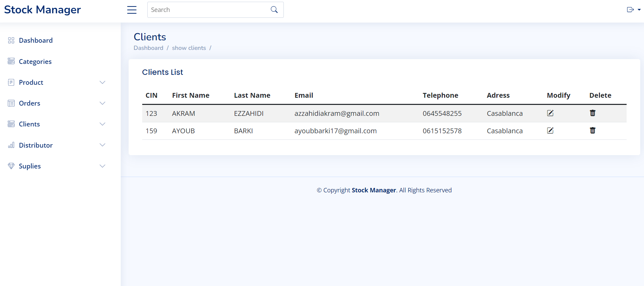This screenshot has height=286, width=644.
Task: Click Casablanca in AKRAM's row
Action: pos(504,113)
